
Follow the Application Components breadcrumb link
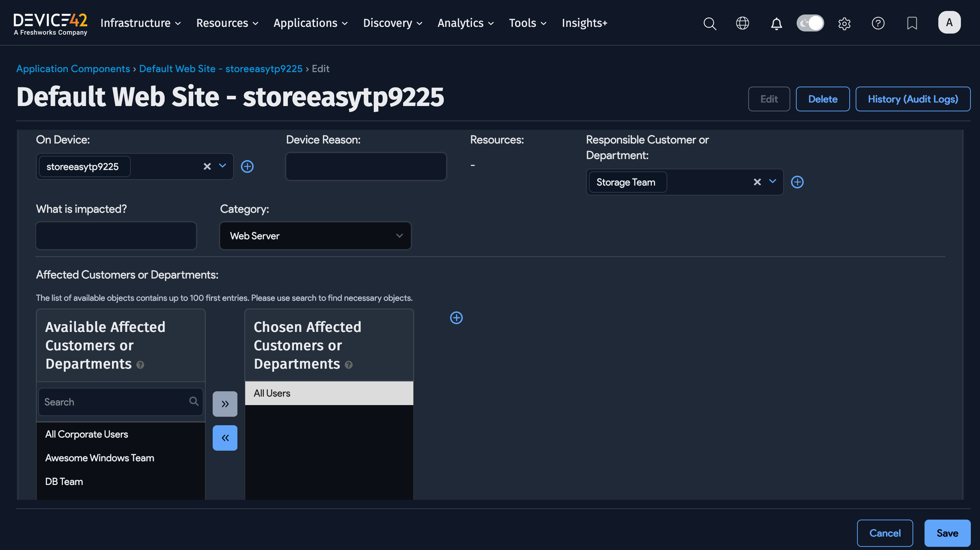coord(73,69)
